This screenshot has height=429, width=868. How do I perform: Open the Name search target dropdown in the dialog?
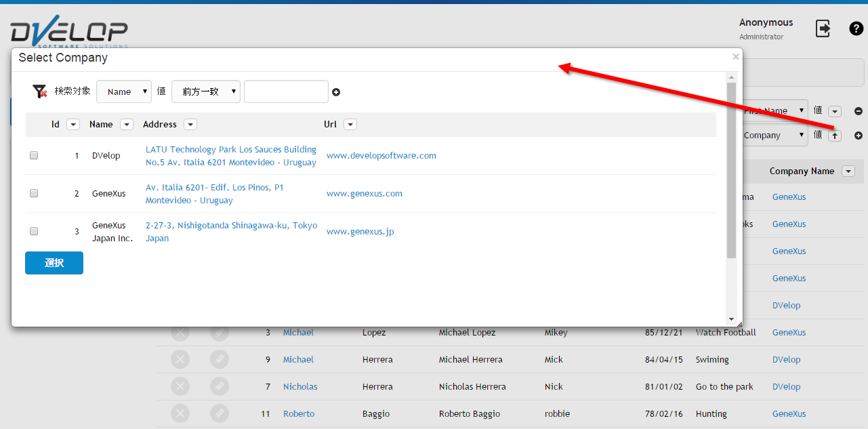[124, 91]
